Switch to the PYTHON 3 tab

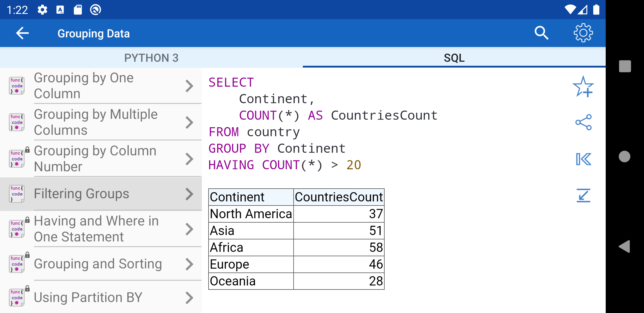click(151, 58)
